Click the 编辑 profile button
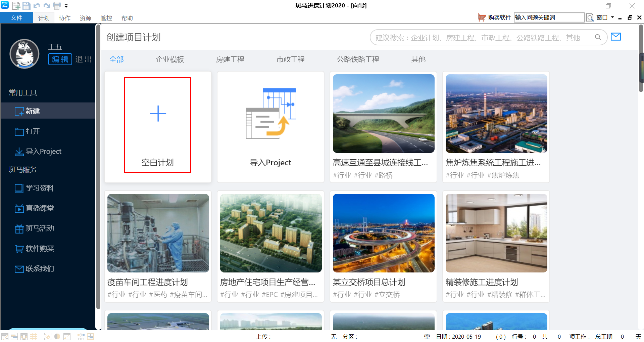Image resolution: width=644 pixels, height=342 pixels. [60, 59]
